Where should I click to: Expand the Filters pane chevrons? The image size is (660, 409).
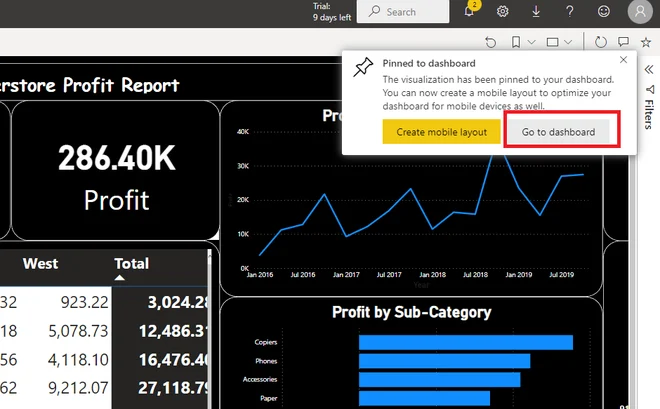(x=648, y=70)
